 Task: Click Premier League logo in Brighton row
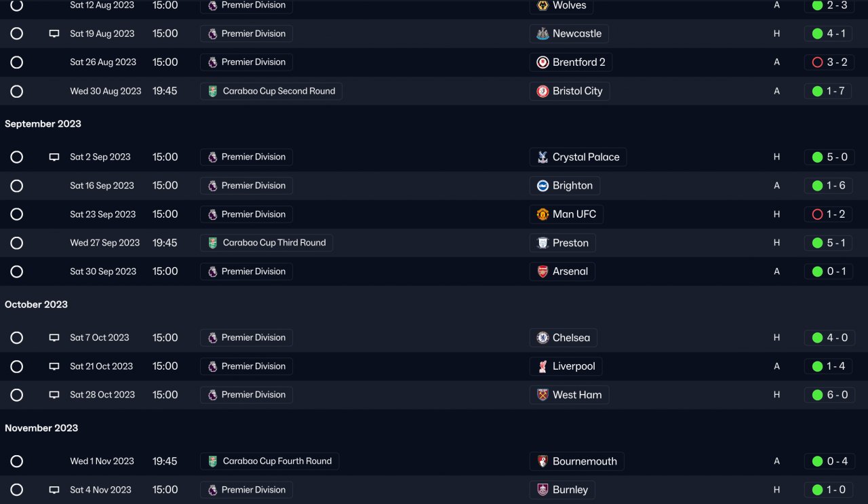coord(212,186)
